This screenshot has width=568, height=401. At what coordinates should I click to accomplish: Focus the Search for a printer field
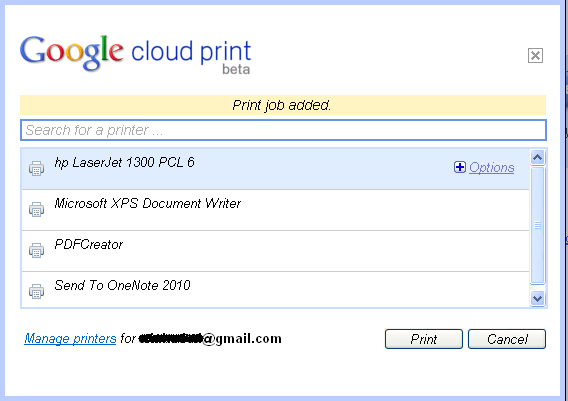tap(283, 130)
